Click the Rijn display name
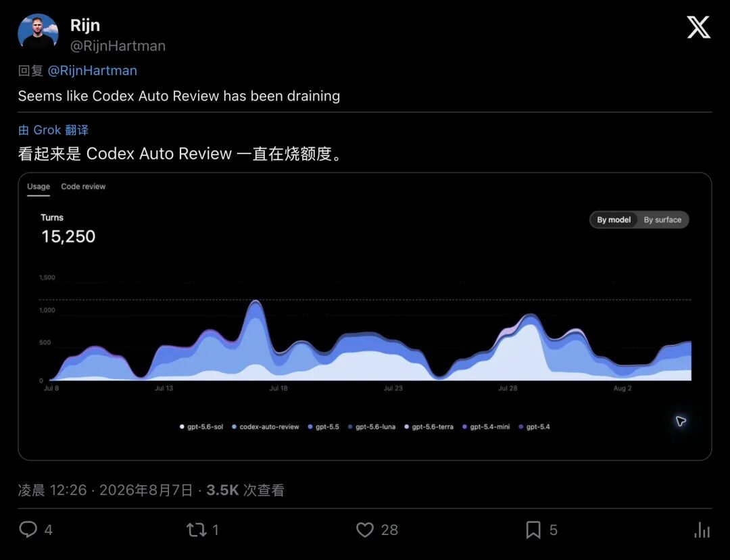 pos(85,25)
